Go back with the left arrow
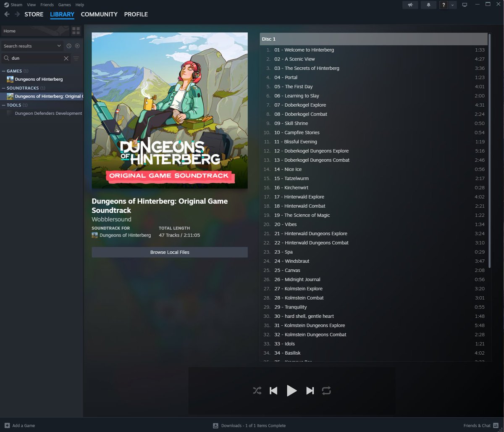504x432 pixels. tap(7, 14)
